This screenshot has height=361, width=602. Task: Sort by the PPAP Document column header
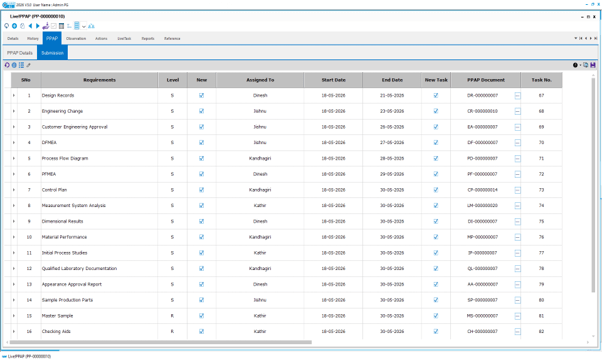(x=486, y=80)
